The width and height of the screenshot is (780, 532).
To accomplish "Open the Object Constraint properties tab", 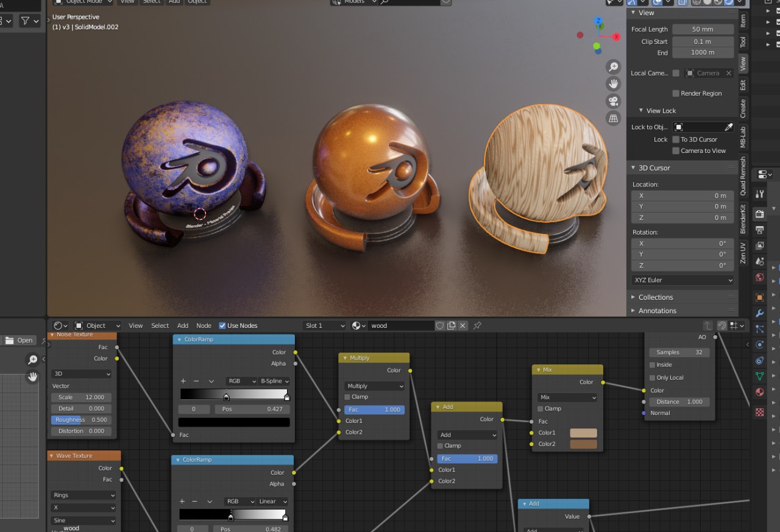I will [x=759, y=361].
